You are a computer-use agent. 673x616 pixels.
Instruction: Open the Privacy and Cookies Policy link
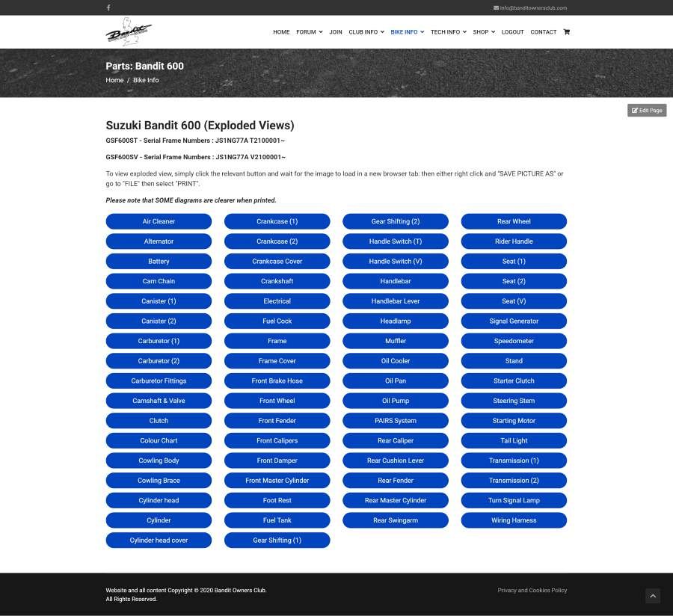click(x=532, y=591)
